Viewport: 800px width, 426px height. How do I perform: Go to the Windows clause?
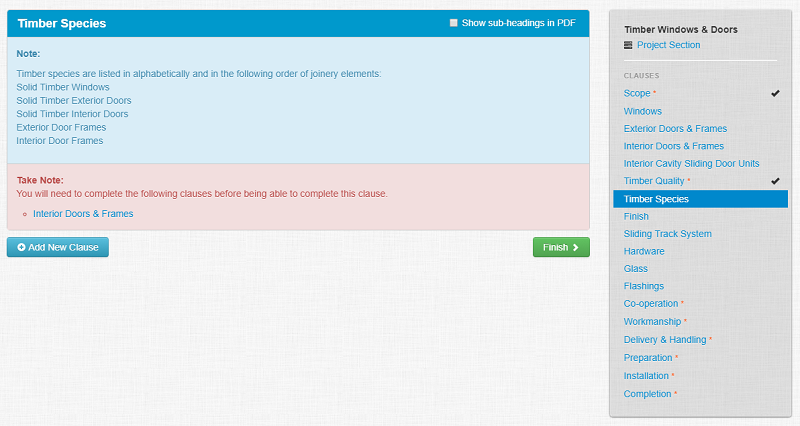click(x=642, y=111)
